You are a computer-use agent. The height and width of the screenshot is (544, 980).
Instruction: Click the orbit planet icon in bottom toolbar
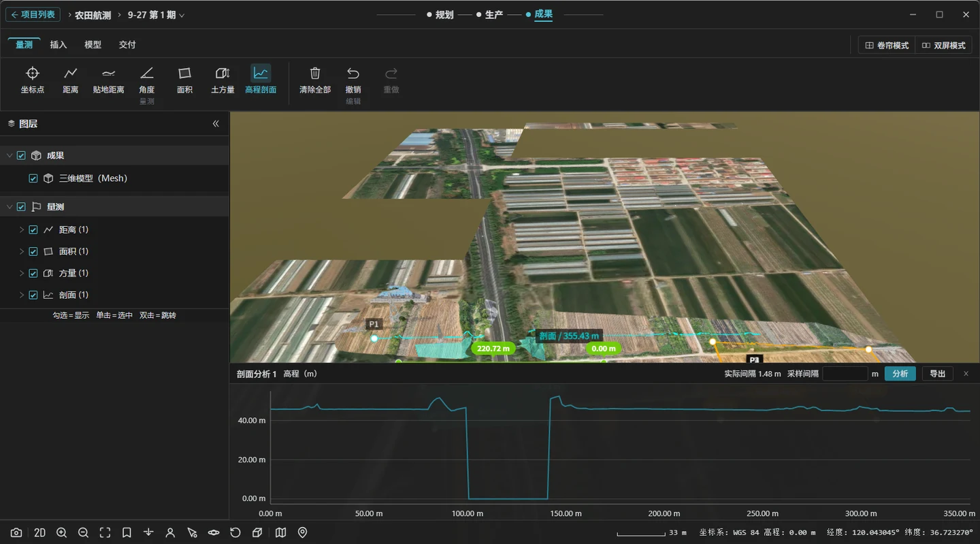214,532
